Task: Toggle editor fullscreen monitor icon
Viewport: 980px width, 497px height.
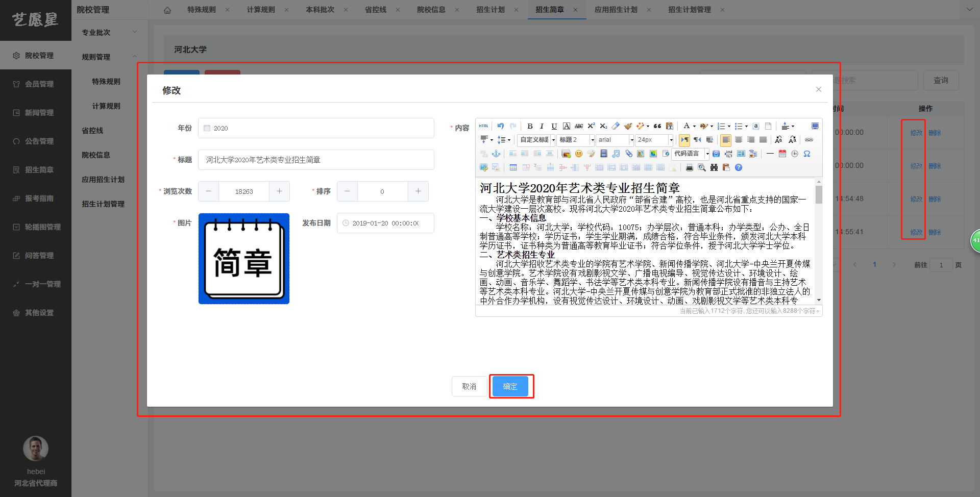Action: (815, 126)
